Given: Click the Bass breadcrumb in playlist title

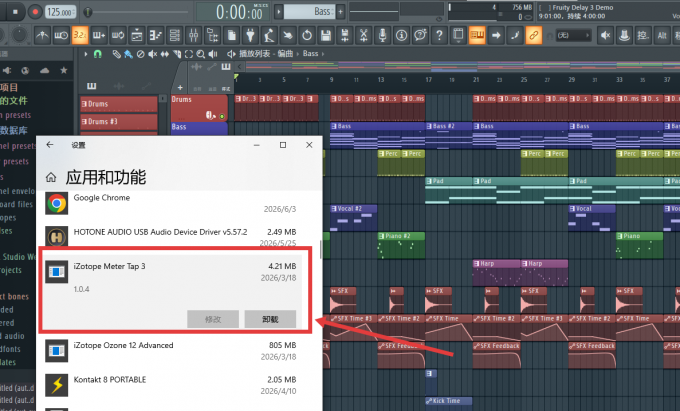Looking at the screenshot, I should point(311,54).
